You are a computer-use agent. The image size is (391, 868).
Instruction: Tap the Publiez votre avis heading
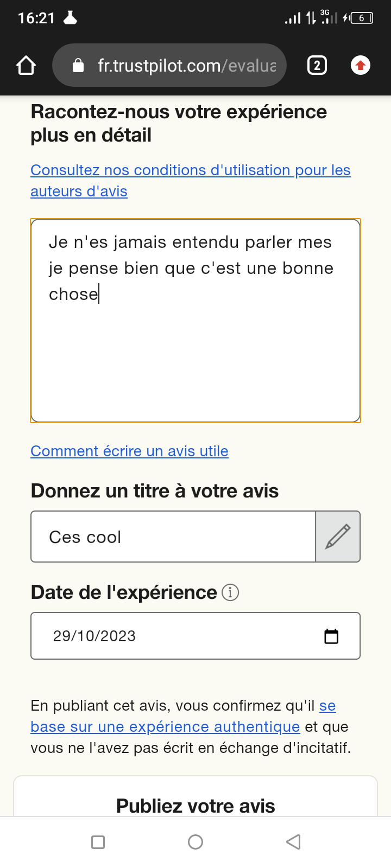[x=195, y=806]
